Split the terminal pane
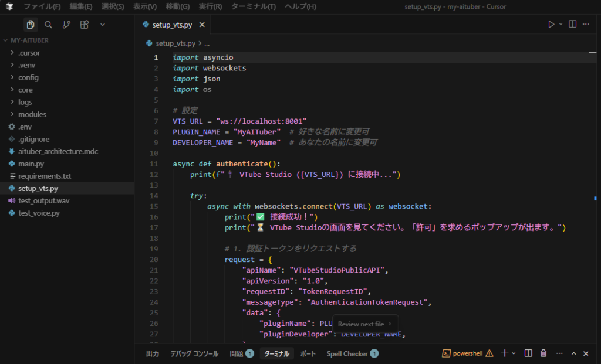This screenshot has height=364, width=601. click(528, 353)
